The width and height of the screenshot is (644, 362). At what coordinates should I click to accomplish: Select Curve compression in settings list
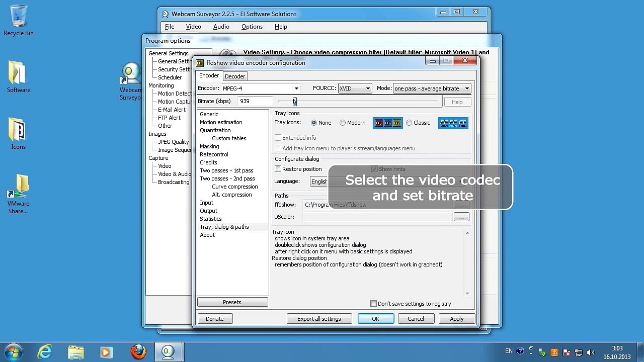234,187
